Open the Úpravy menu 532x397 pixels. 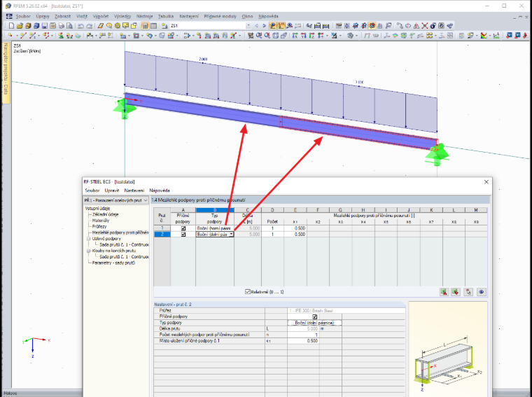[43, 16]
